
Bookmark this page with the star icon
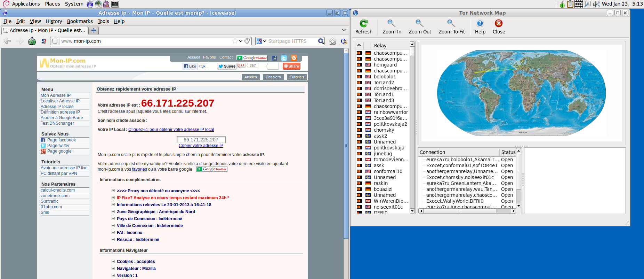click(235, 41)
